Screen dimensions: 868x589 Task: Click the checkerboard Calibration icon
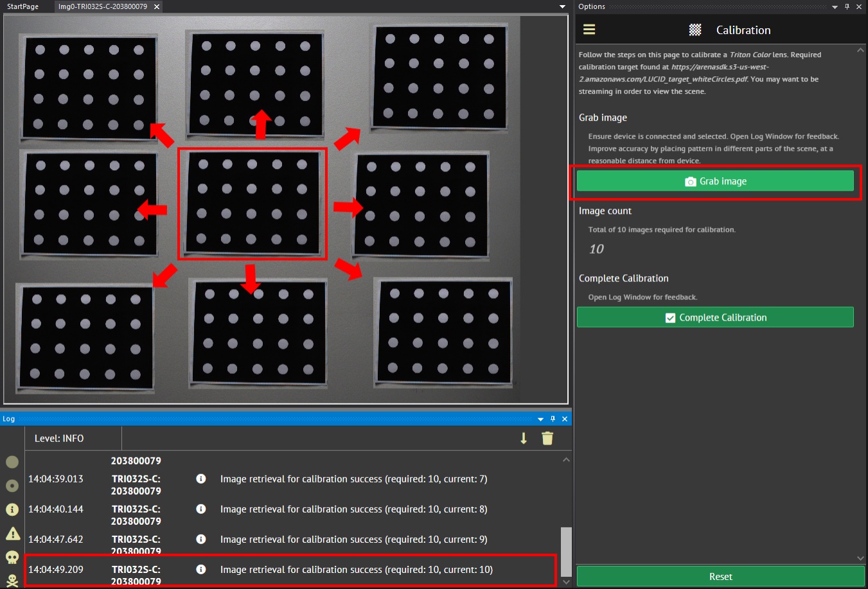695,29
